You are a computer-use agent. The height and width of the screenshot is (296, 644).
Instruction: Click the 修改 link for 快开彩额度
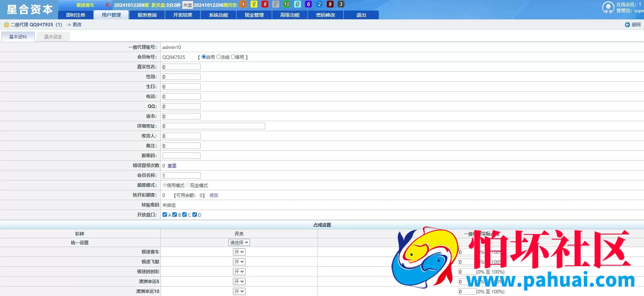click(214, 195)
